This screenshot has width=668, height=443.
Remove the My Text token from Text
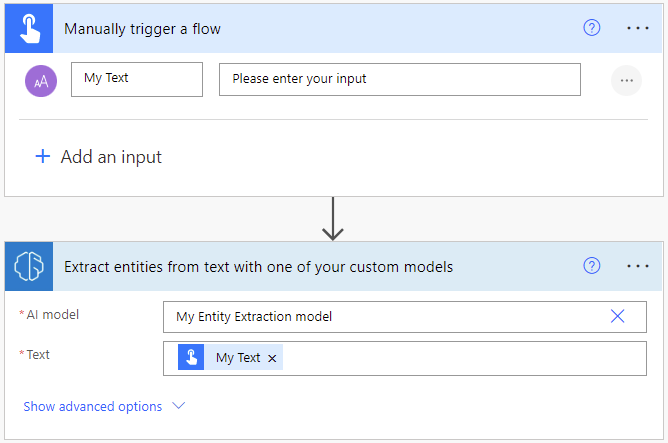(x=272, y=358)
